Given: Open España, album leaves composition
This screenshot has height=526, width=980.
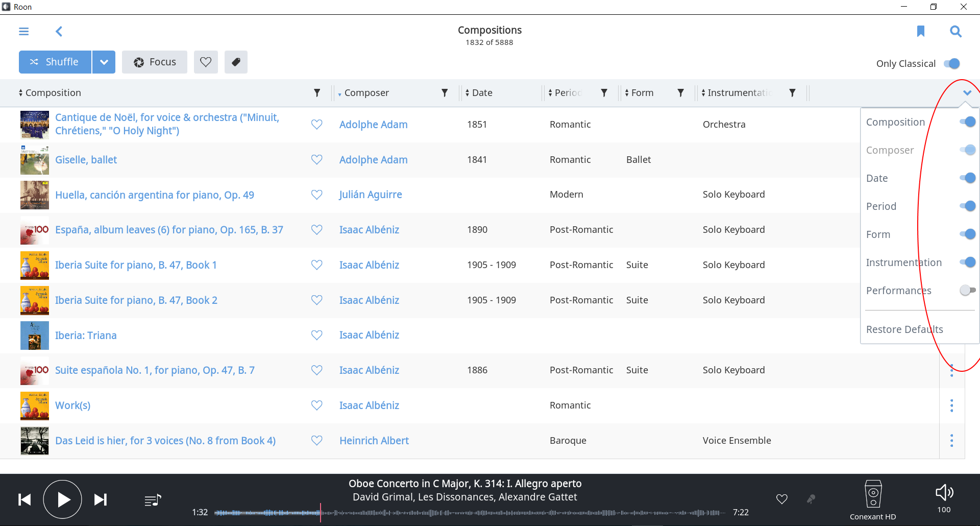Looking at the screenshot, I should [x=169, y=230].
